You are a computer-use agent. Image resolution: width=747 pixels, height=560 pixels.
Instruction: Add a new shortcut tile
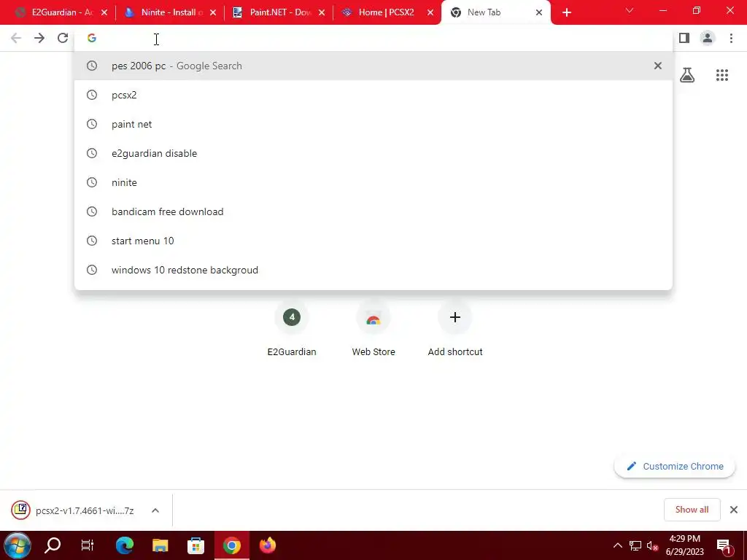(x=455, y=330)
